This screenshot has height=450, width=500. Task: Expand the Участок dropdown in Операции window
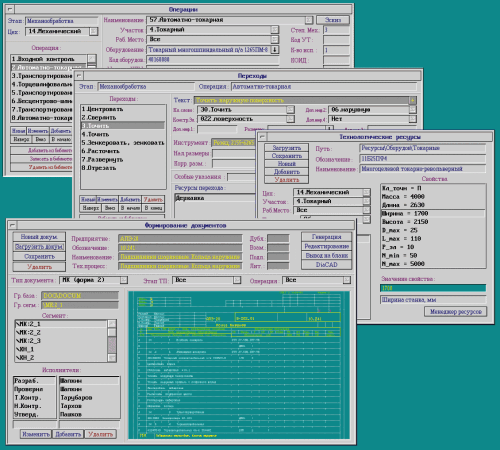click(x=275, y=30)
